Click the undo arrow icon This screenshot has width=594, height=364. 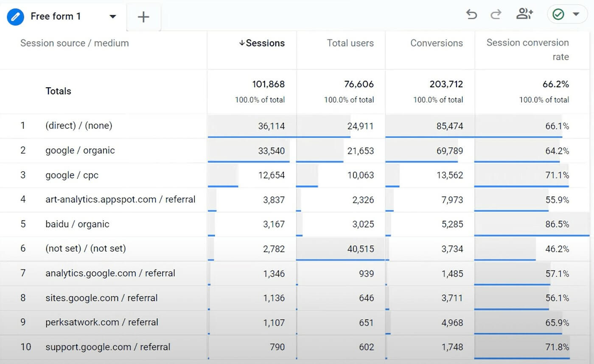click(x=471, y=14)
